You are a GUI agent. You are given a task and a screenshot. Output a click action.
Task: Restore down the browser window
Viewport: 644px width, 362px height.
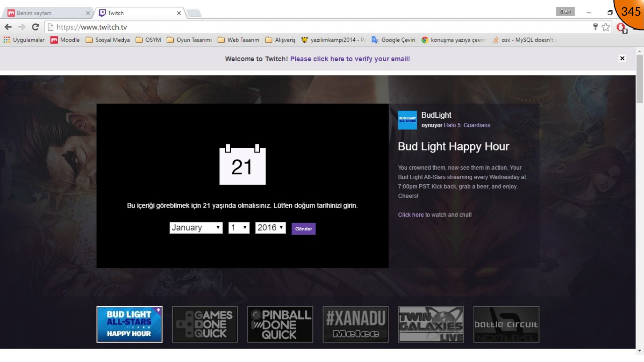pyautogui.click(x=610, y=13)
